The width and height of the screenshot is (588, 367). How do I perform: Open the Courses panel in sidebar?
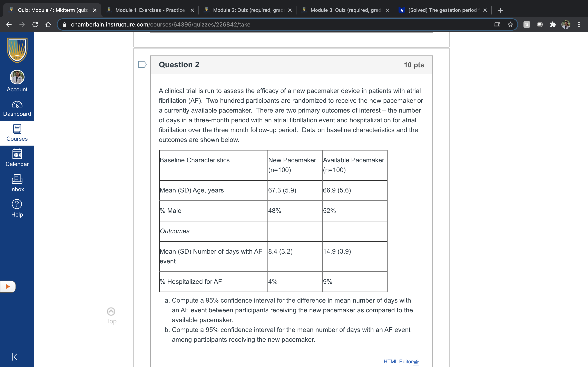[x=17, y=133]
